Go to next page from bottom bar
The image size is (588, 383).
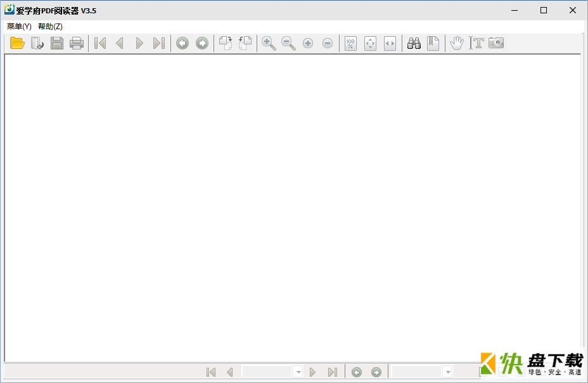313,372
